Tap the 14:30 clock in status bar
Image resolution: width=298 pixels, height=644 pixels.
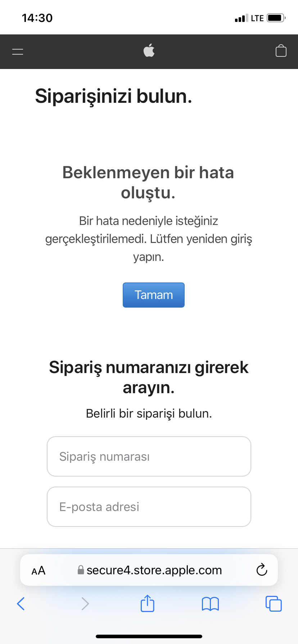coord(37,18)
